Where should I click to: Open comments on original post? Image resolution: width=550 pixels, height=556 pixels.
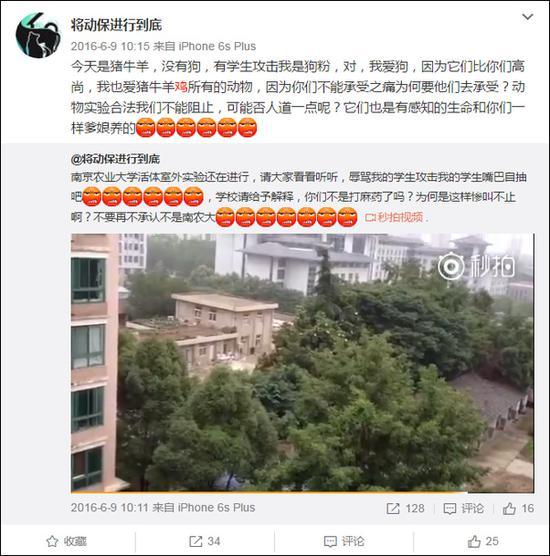click(463, 508)
